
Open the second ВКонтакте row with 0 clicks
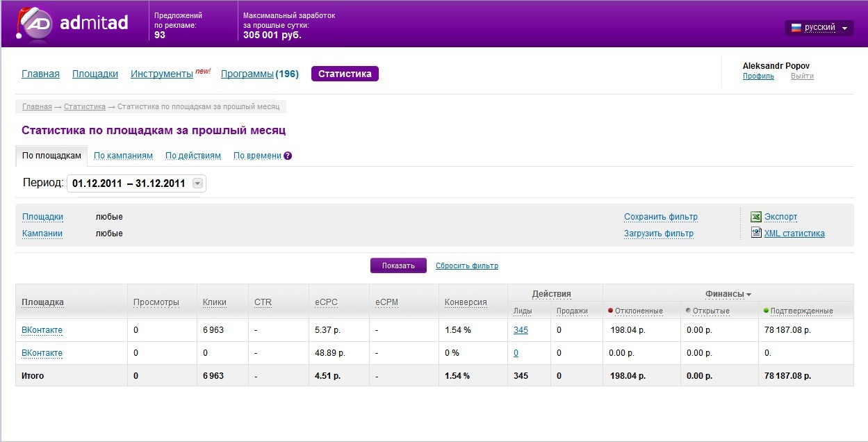(x=42, y=353)
